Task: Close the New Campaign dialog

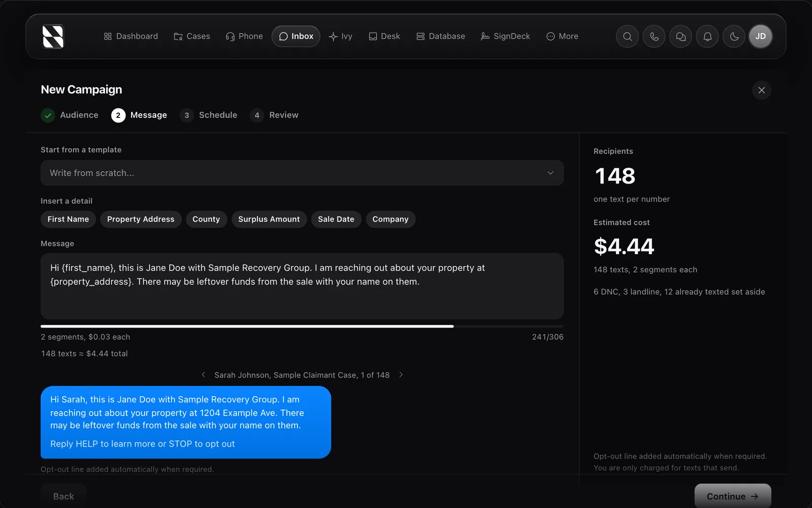Action: (x=761, y=90)
